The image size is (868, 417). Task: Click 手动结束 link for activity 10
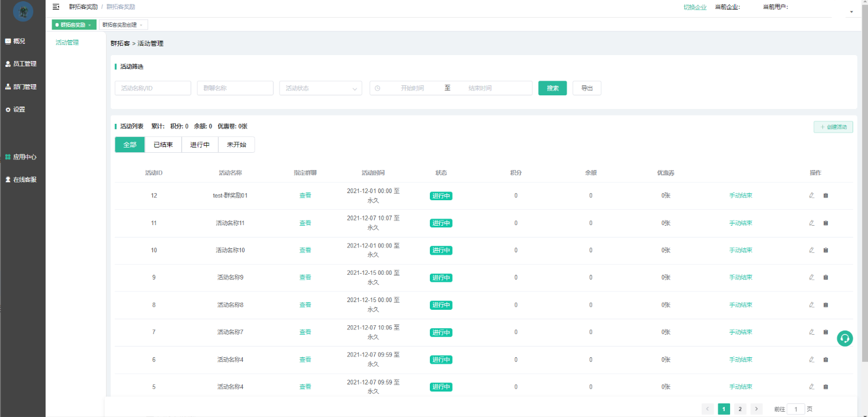(x=741, y=250)
